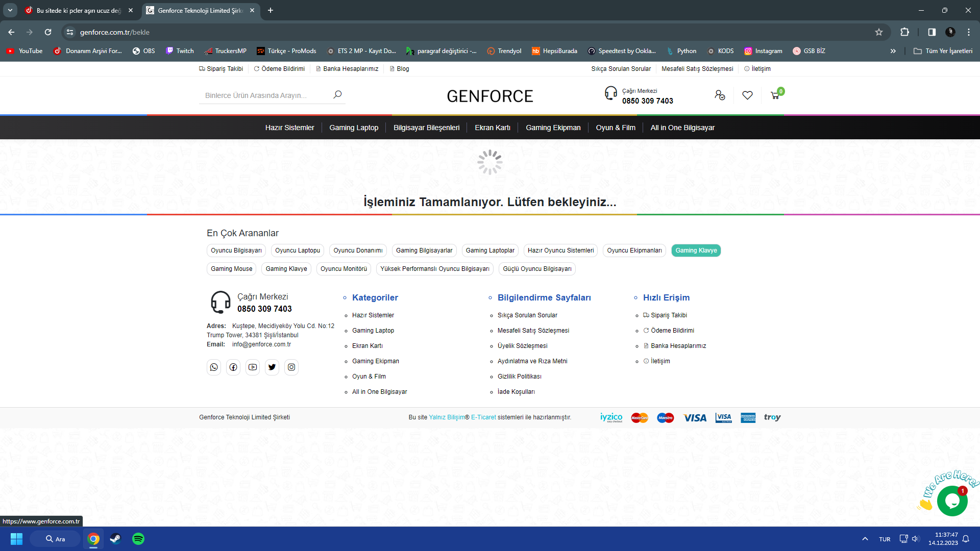Click the search magnifier icon
Screen dimensions: 980x551
click(337, 95)
